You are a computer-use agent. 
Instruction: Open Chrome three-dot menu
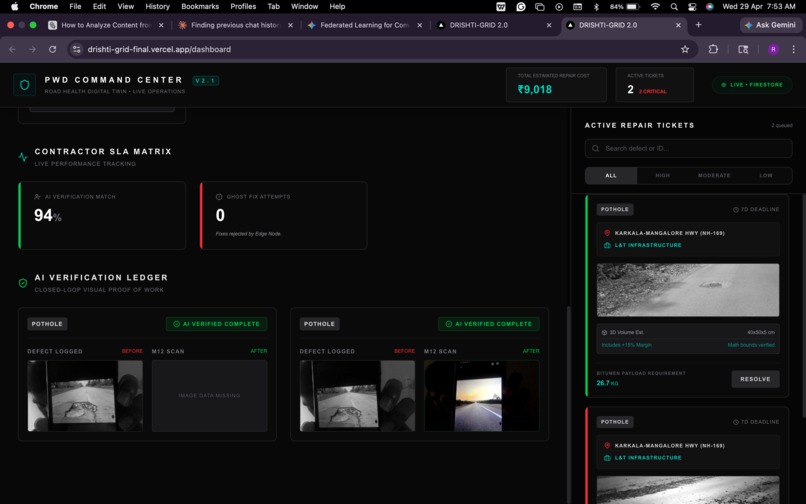(x=794, y=49)
